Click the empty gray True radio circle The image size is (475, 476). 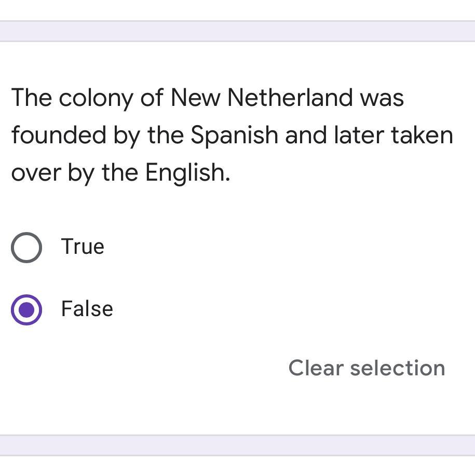pos(26,247)
